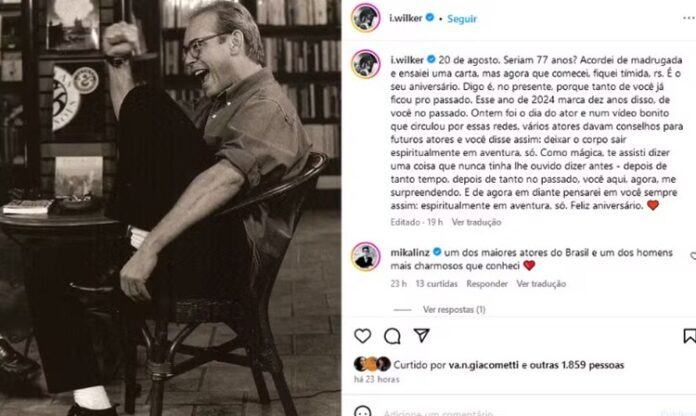Open the mikalinz username link
The width and height of the screenshot is (696, 416).
click(x=410, y=253)
